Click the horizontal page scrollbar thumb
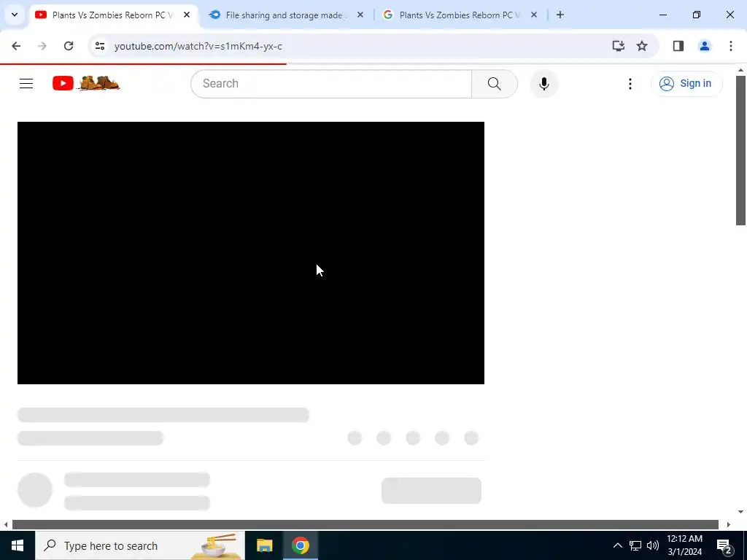This screenshot has height=560, width=747. (365, 524)
